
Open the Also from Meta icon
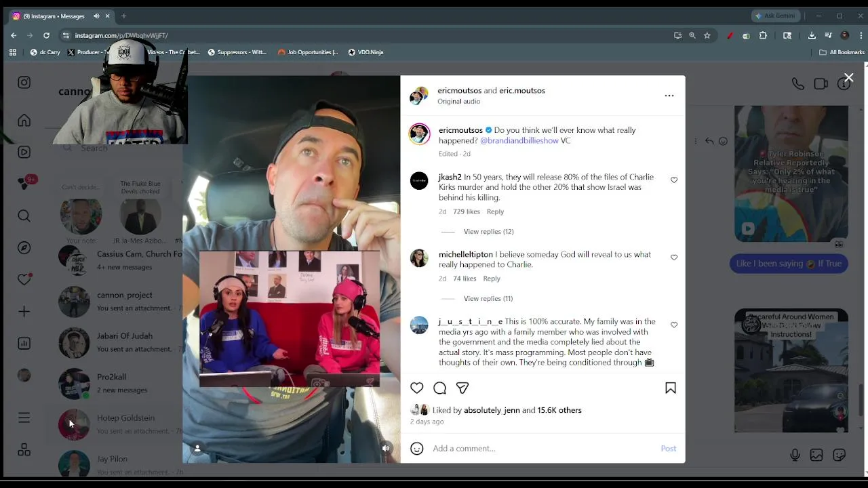pos(24,449)
